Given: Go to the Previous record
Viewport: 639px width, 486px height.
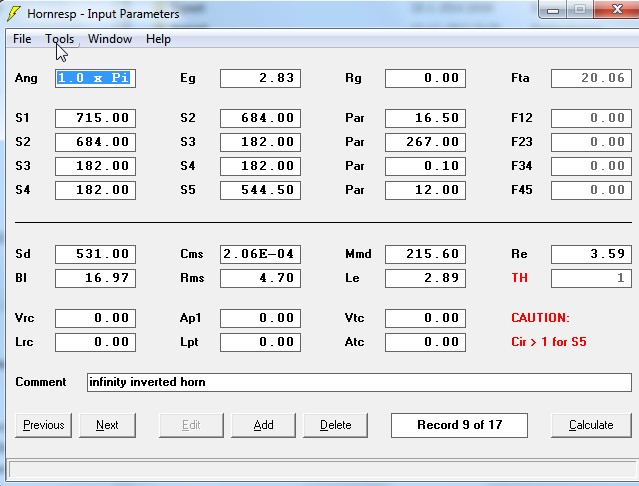Looking at the screenshot, I should (44, 425).
